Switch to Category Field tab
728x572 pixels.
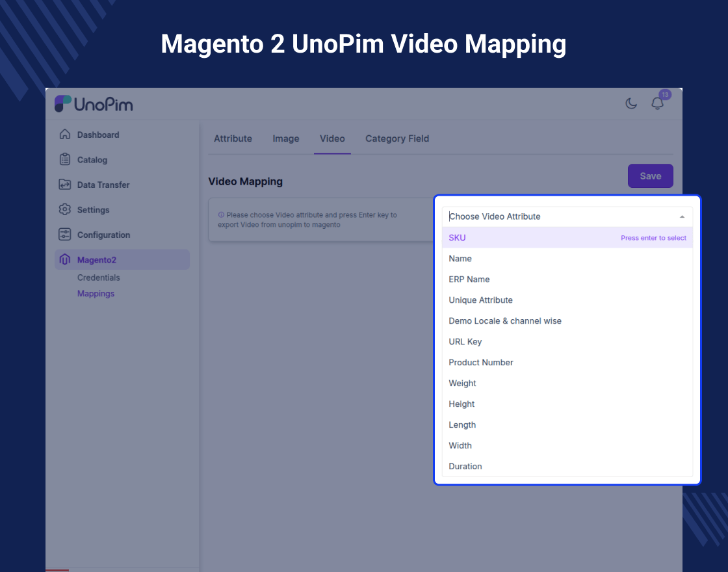point(397,138)
